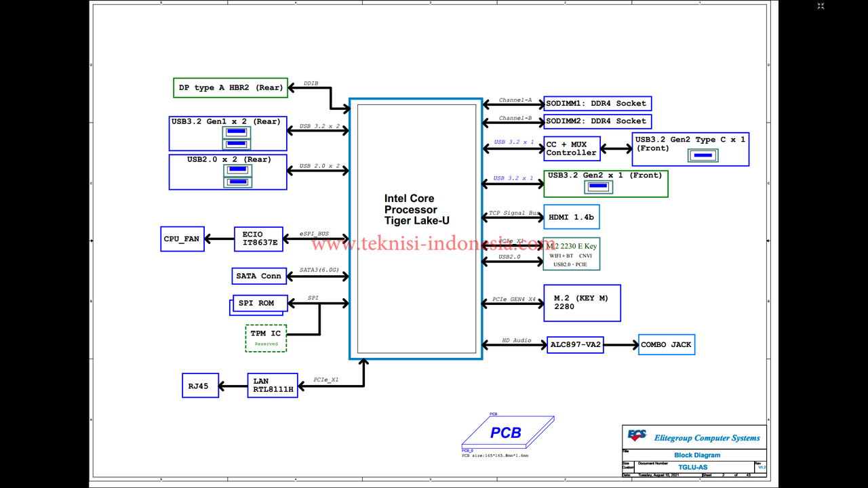
Task: Click the CPU_FAN block
Action: tap(182, 239)
